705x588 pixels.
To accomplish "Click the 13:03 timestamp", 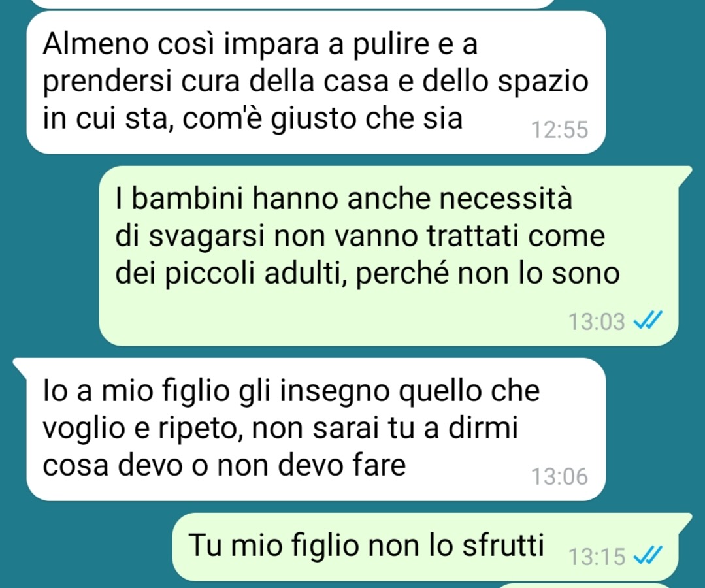I will click(x=597, y=322).
